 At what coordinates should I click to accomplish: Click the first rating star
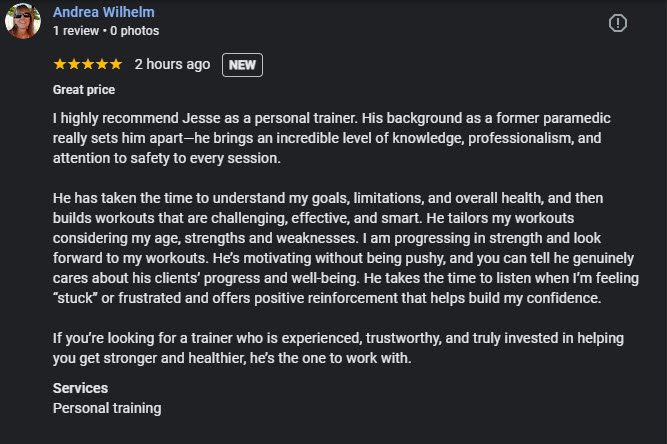click(59, 64)
